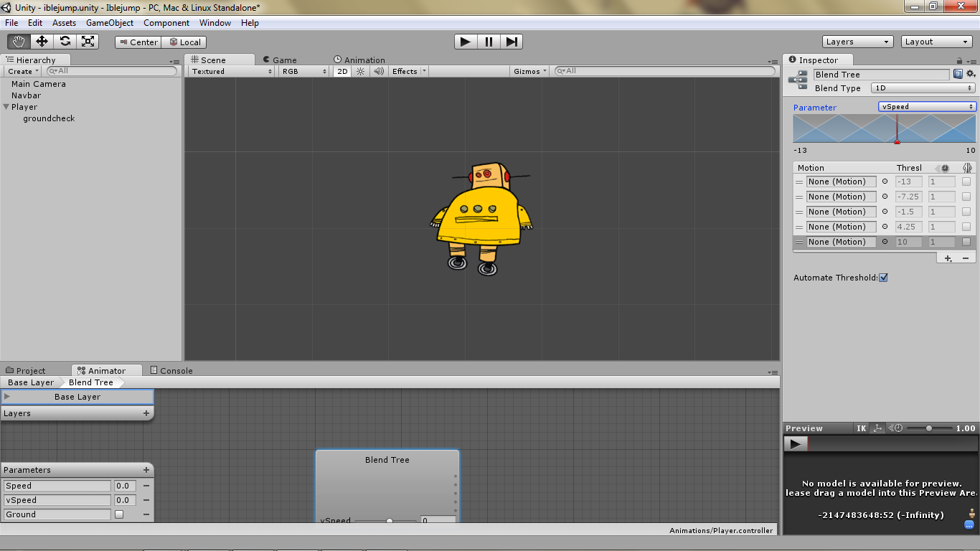Click the mirror column header icon

tap(967, 168)
